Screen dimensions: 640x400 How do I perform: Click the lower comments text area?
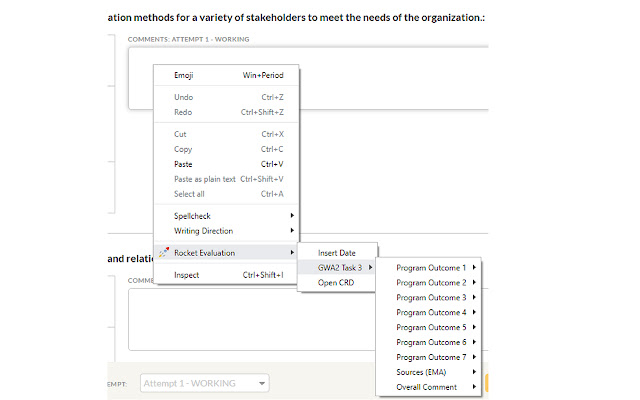[x=253, y=320]
